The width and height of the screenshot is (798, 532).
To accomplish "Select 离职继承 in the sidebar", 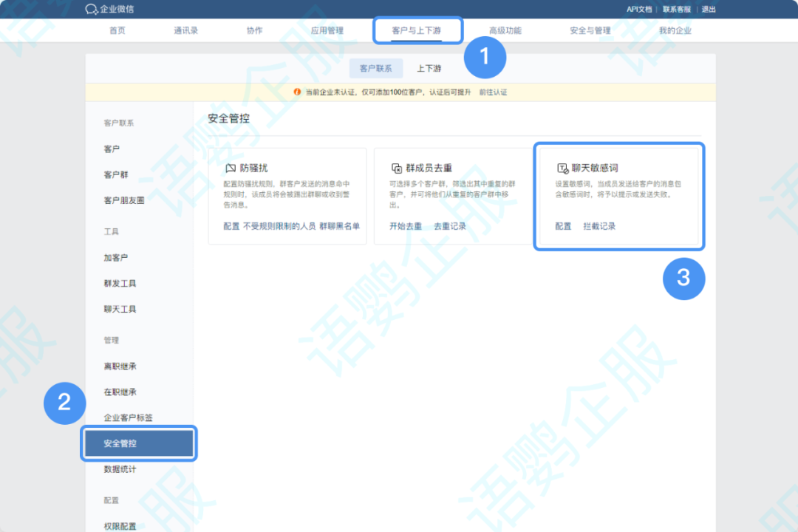I will pyautogui.click(x=120, y=366).
